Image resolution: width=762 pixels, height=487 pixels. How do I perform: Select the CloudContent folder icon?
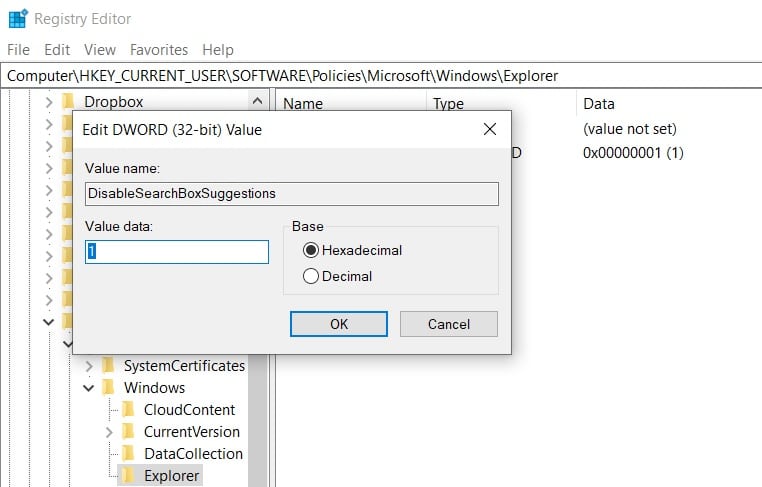point(128,410)
